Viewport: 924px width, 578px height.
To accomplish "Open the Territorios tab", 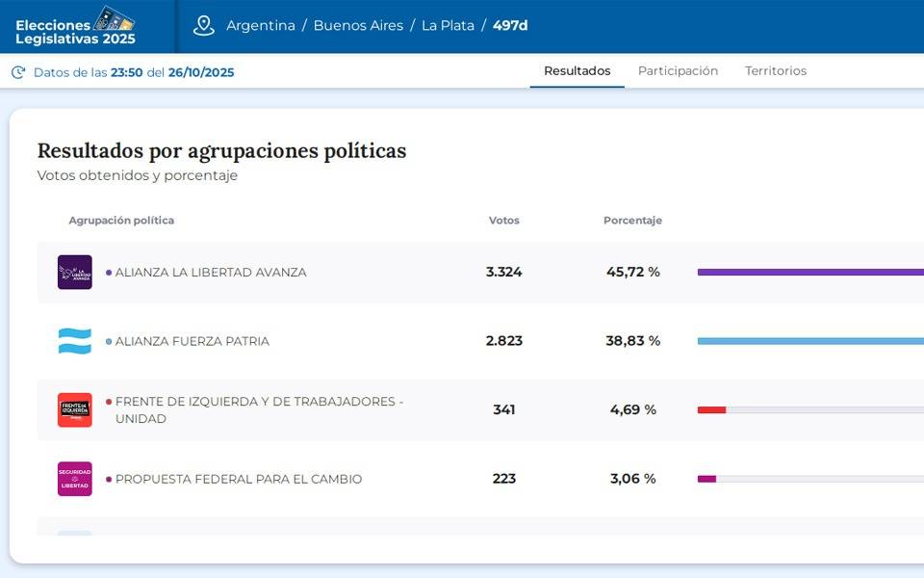I will coord(776,71).
